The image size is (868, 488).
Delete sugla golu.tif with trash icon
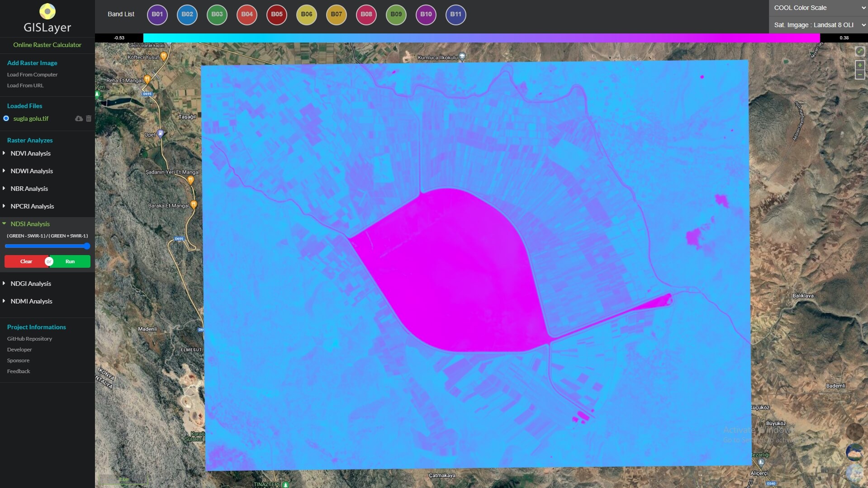coord(89,118)
